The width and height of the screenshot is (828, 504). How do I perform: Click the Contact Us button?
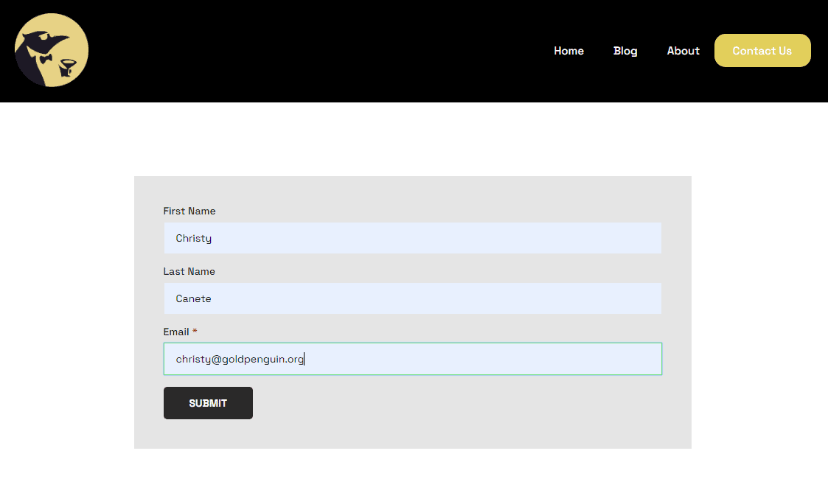click(762, 51)
